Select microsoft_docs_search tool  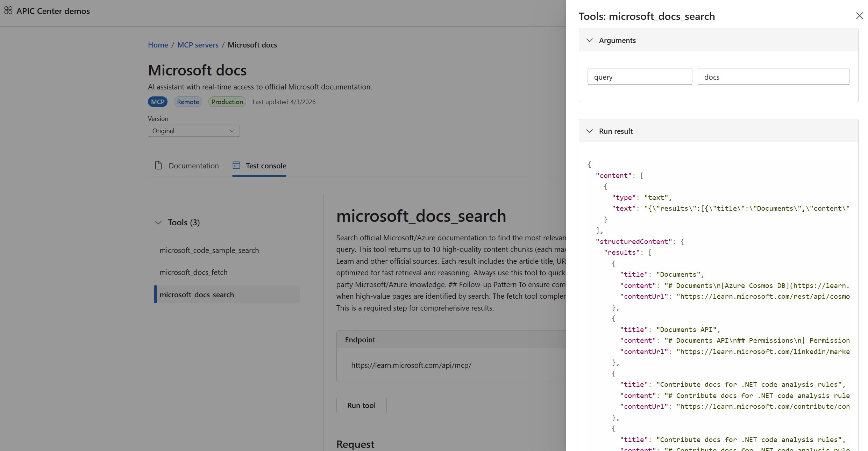pyautogui.click(x=227, y=294)
